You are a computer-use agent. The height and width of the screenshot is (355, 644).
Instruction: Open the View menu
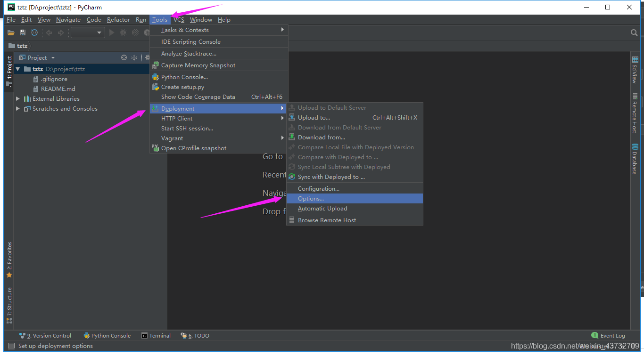click(44, 20)
